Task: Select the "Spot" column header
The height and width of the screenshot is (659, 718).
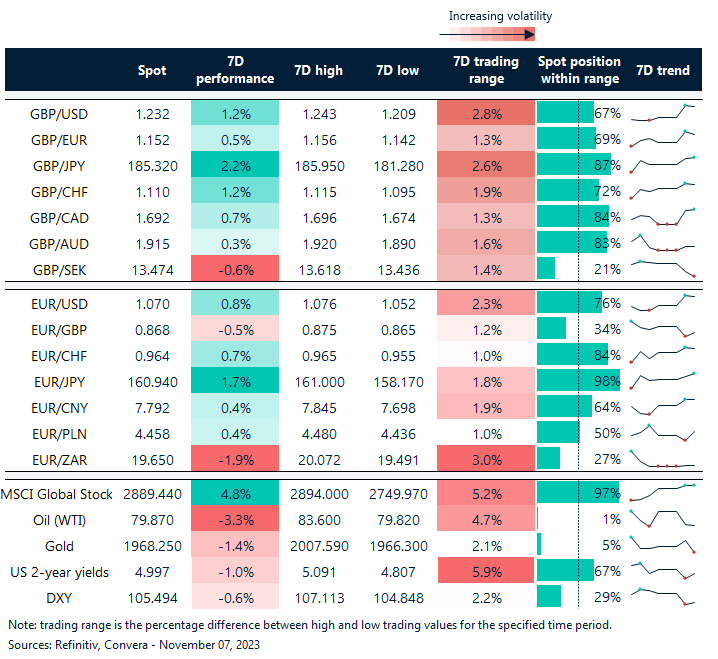Action: 152,70
